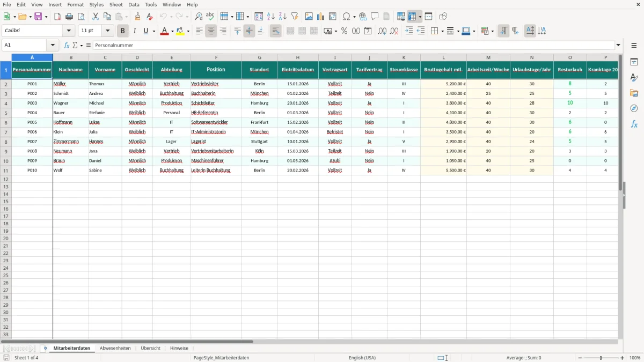Toggle print preview
The image size is (644, 362).
coord(81,17)
